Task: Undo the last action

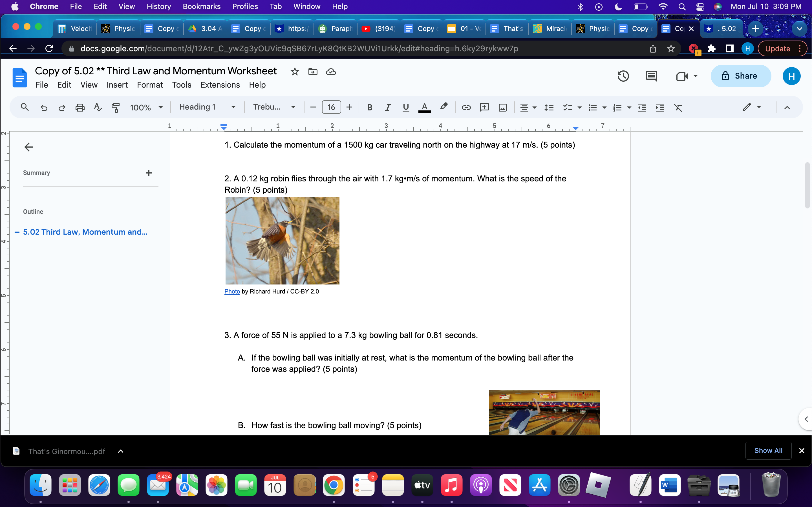Action: (44, 108)
